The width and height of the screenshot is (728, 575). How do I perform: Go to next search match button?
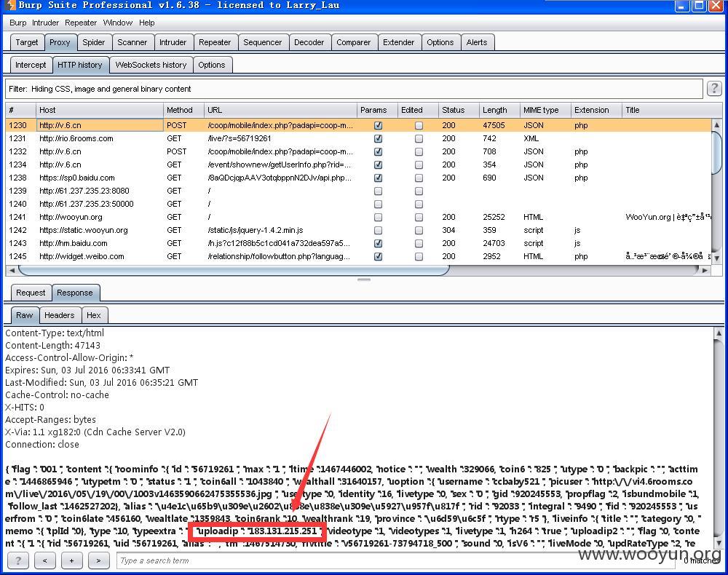tap(98, 560)
